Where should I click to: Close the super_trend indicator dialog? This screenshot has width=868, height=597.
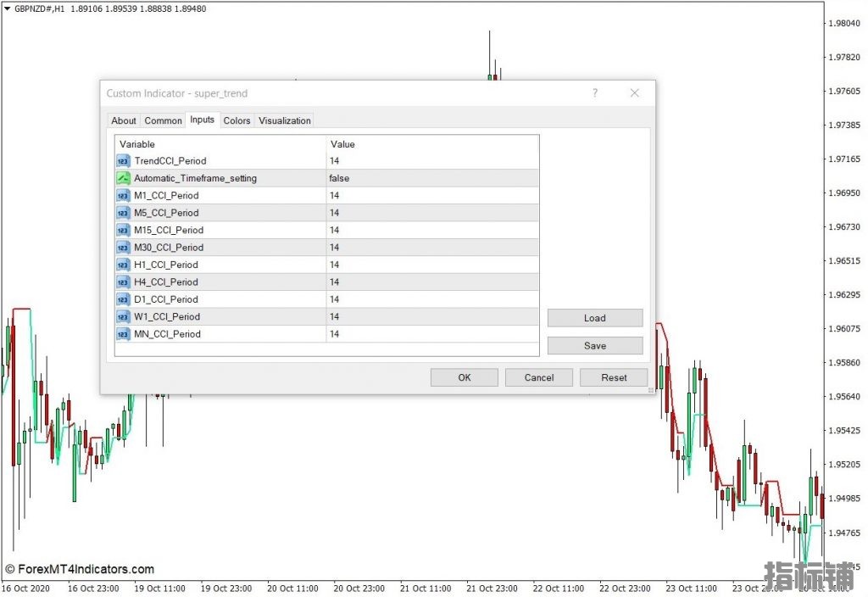pos(634,93)
